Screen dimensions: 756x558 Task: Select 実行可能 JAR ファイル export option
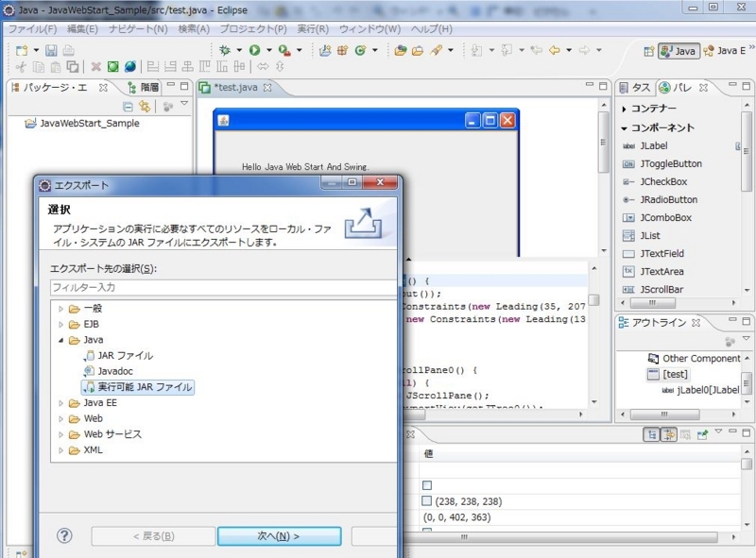138,387
